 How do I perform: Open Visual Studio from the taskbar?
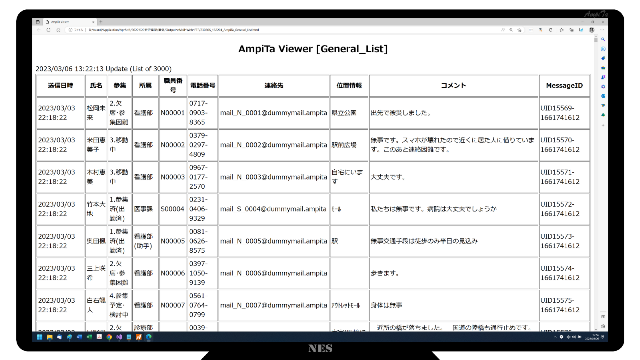pyautogui.click(x=119, y=337)
